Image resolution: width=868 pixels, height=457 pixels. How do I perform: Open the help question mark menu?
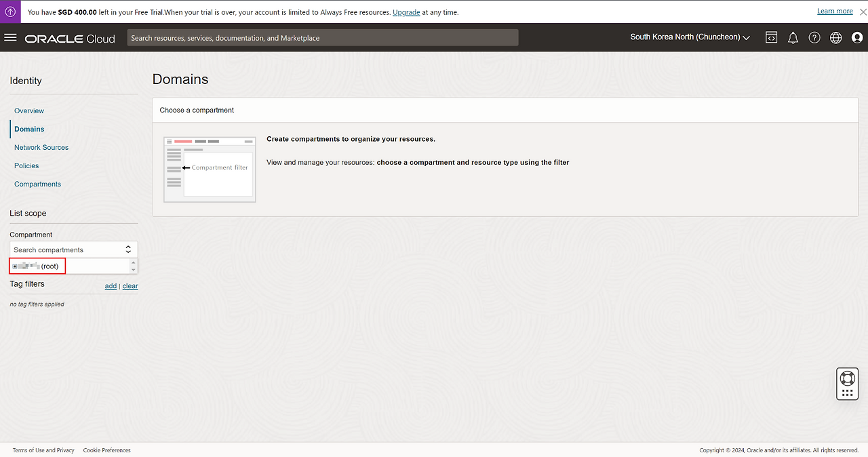pos(814,38)
